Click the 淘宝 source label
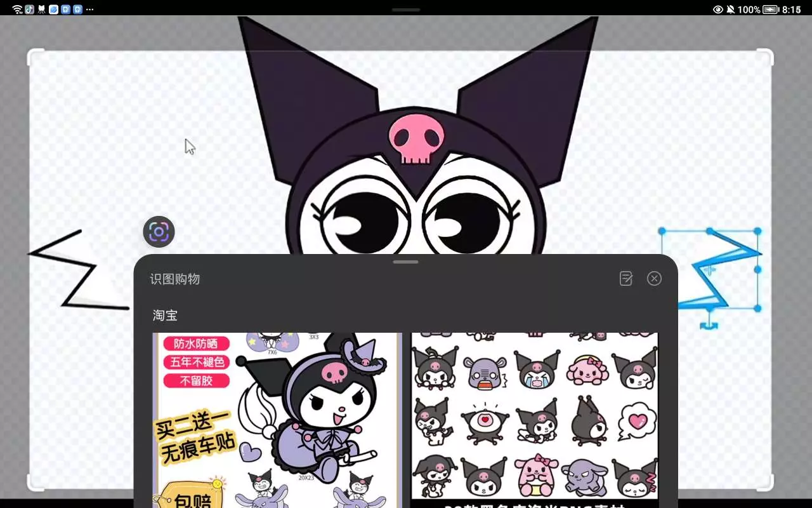Screen dimensions: 812x508 tap(165, 316)
